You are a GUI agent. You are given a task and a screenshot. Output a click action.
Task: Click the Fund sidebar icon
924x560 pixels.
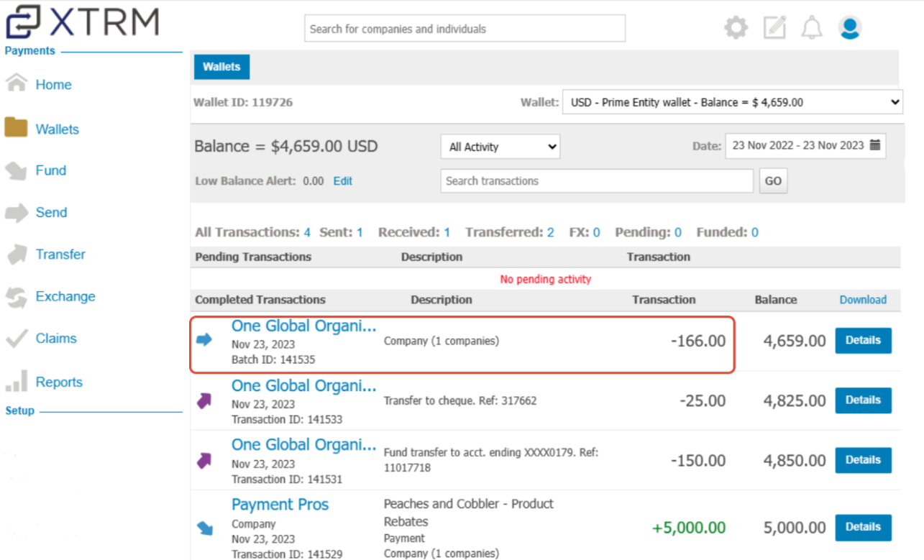[16, 170]
